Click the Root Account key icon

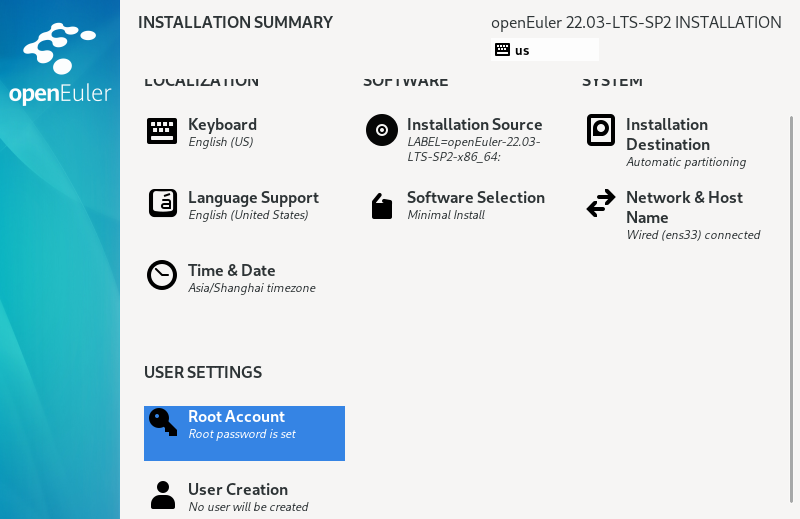[162, 422]
